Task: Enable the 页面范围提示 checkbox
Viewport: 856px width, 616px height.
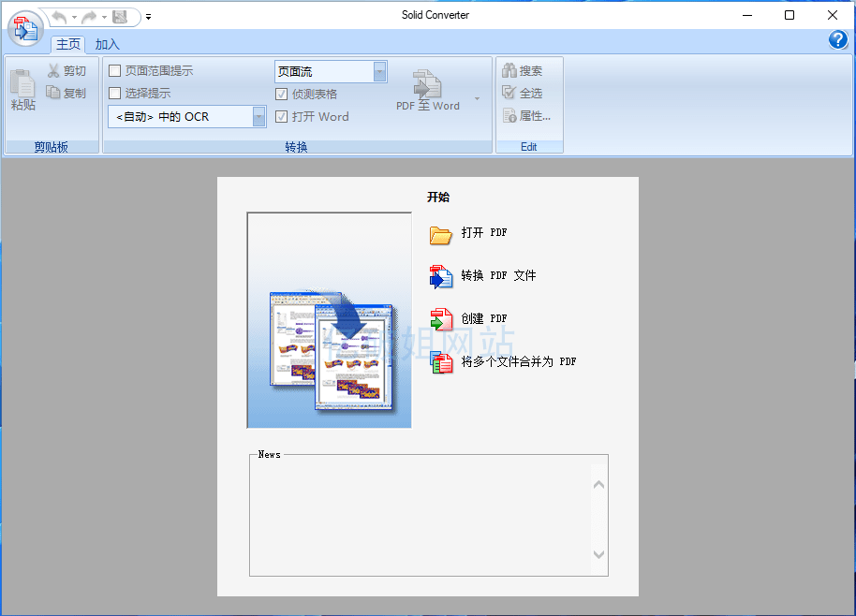Action: tap(115, 70)
